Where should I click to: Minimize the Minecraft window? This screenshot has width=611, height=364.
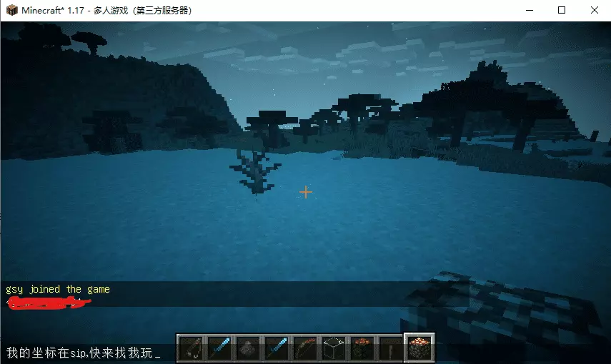click(529, 10)
